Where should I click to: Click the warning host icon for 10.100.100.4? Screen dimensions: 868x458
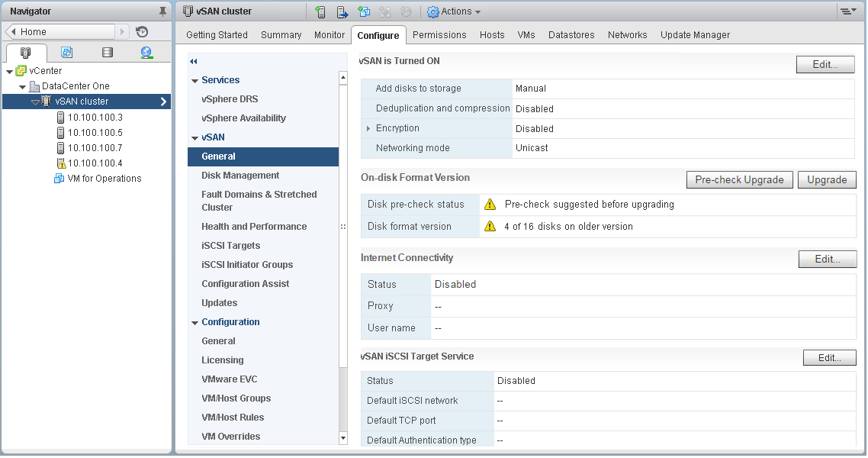click(x=61, y=163)
